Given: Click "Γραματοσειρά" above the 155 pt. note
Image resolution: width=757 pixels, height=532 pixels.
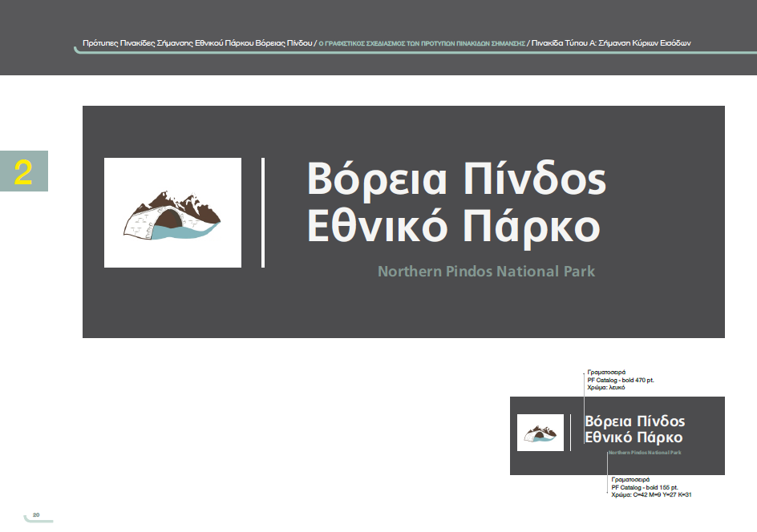Looking at the screenshot, I should 630,479.
